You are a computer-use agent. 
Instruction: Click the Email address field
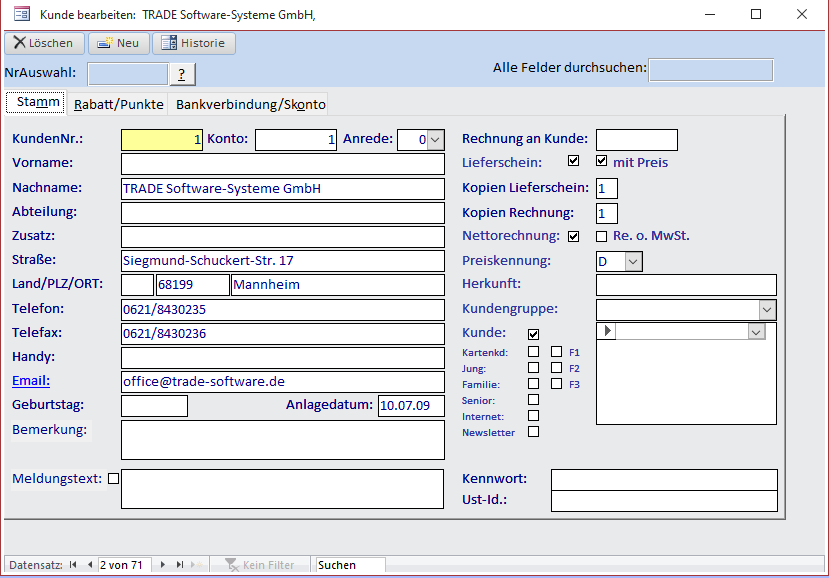point(283,382)
